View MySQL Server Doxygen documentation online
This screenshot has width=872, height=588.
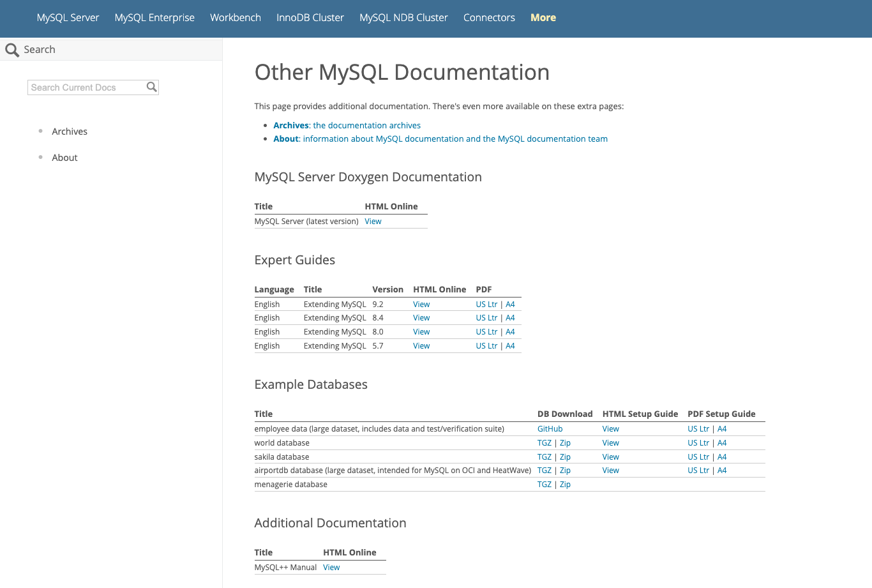pyautogui.click(x=373, y=222)
